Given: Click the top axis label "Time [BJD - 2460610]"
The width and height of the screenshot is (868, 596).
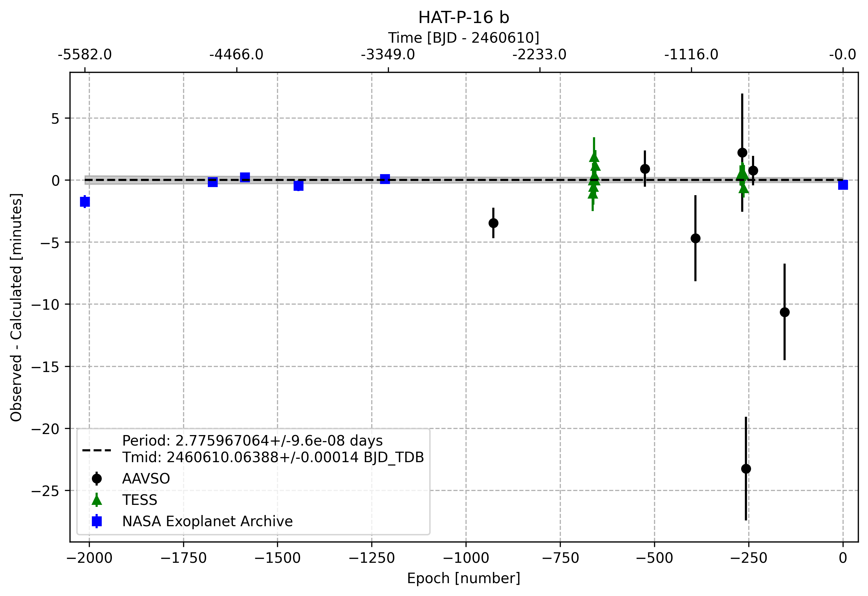Looking at the screenshot, I should click(464, 38).
